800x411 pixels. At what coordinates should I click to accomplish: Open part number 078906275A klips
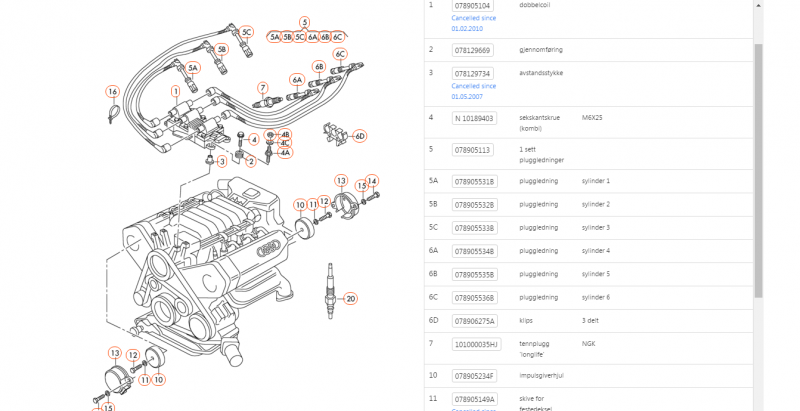click(x=474, y=321)
